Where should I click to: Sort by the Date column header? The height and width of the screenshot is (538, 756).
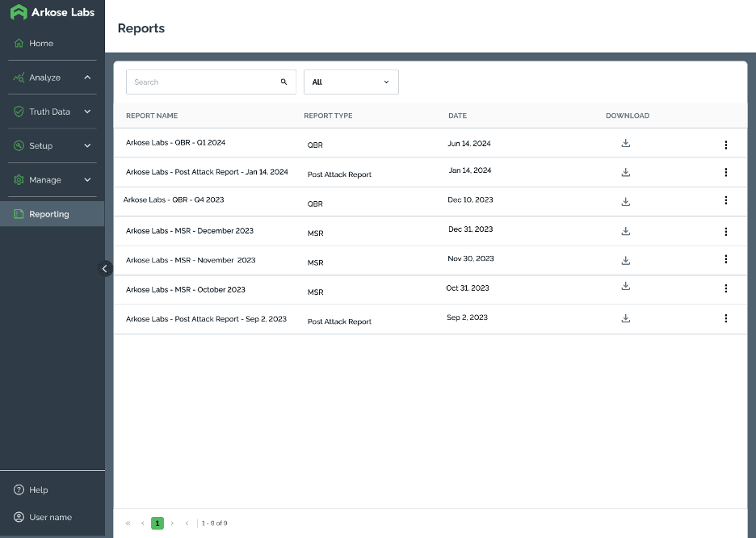pyautogui.click(x=457, y=116)
